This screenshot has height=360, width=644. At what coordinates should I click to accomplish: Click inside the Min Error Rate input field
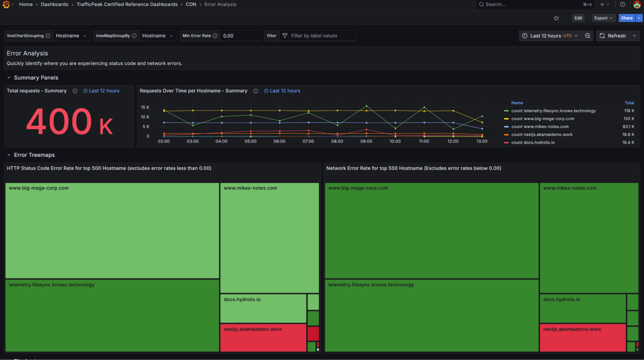(240, 35)
